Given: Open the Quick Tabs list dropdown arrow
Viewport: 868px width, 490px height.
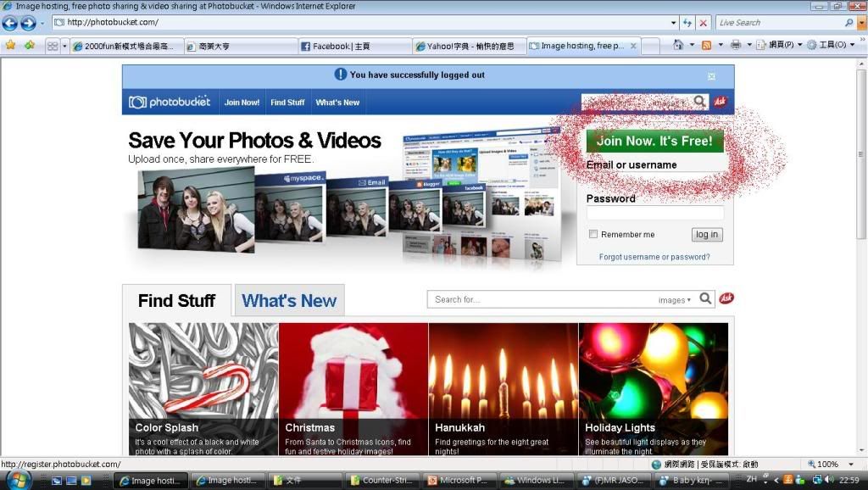Looking at the screenshot, I should click(64, 46).
